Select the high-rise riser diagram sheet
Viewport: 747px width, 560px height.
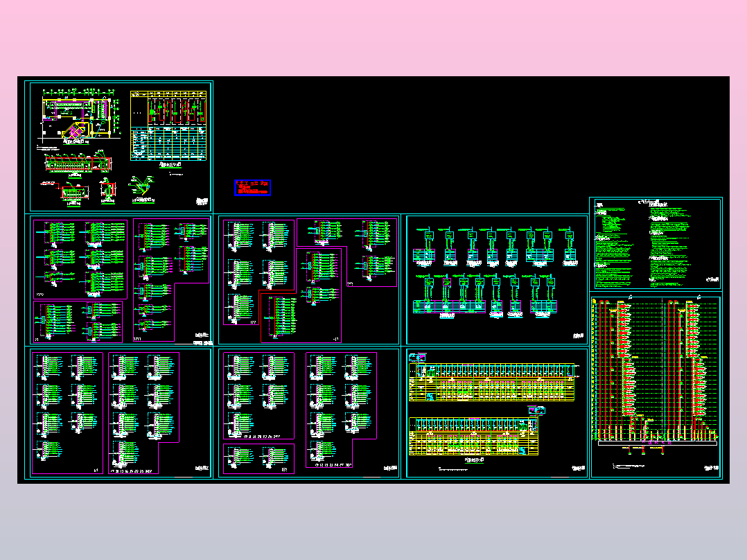tap(656, 387)
